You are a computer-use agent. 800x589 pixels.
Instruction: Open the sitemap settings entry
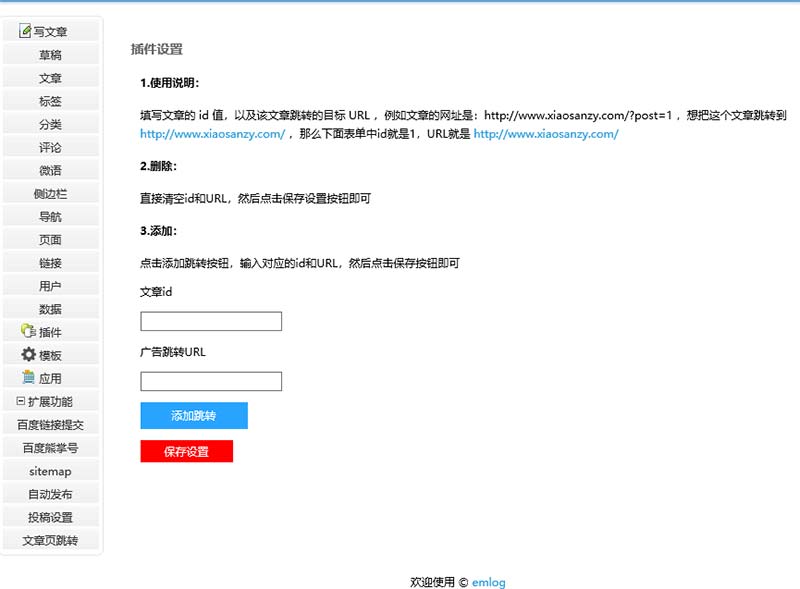pyautogui.click(x=50, y=469)
